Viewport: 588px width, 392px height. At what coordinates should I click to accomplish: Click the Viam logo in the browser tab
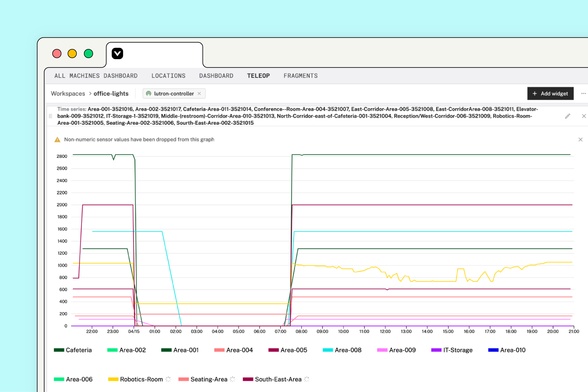pyautogui.click(x=117, y=54)
